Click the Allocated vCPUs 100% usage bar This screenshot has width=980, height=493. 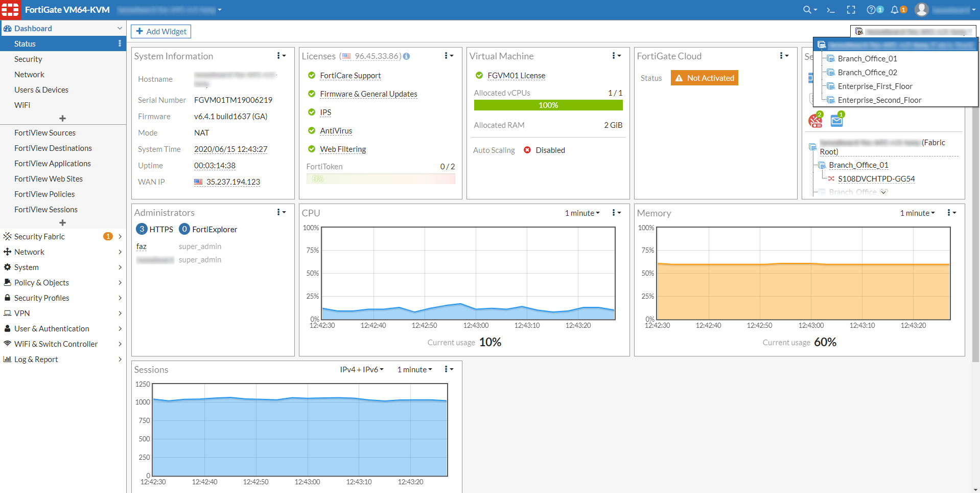(x=548, y=105)
